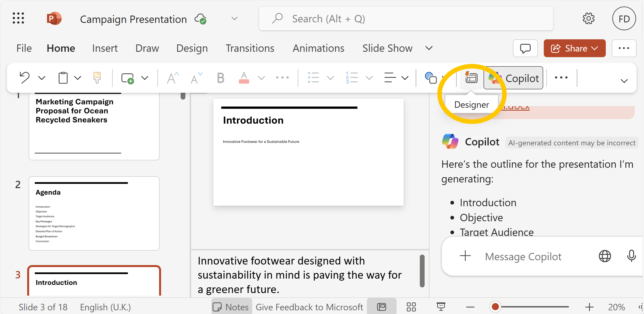This screenshot has width=644, height=314.
Task: Check the cloud saved status icon
Action: [201, 19]
